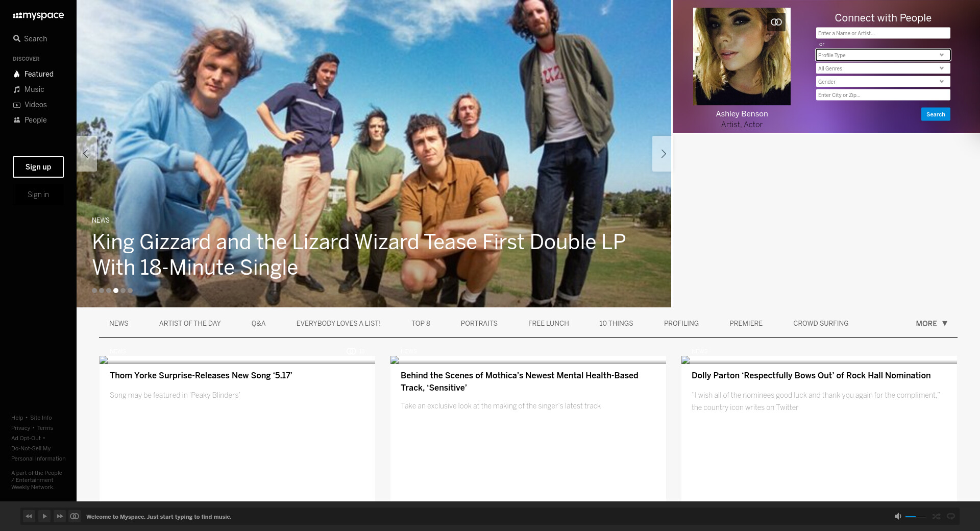Viewport: 980px width, 531px height.
Task: Select first hero carousel dot
Action: tap(94, 291)
